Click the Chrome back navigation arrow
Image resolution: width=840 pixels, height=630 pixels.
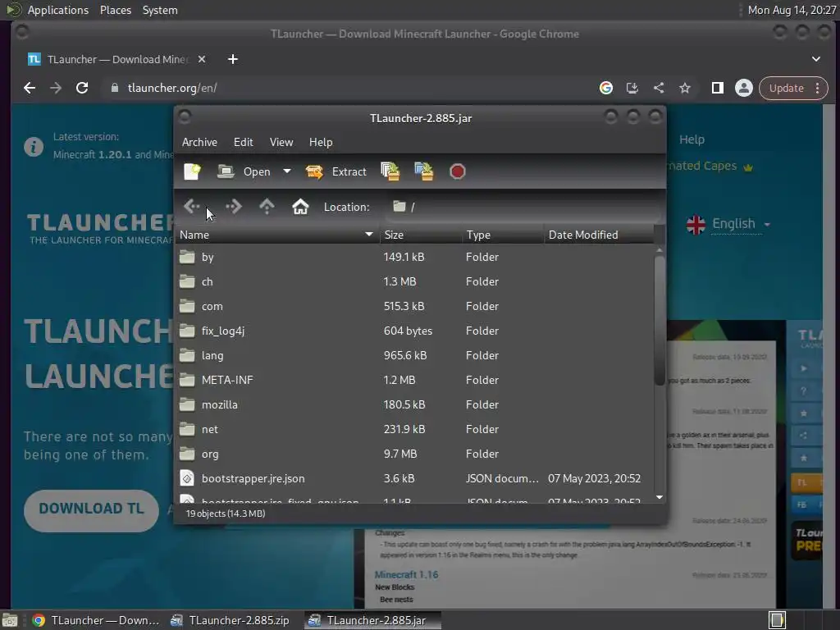[30, 88]
